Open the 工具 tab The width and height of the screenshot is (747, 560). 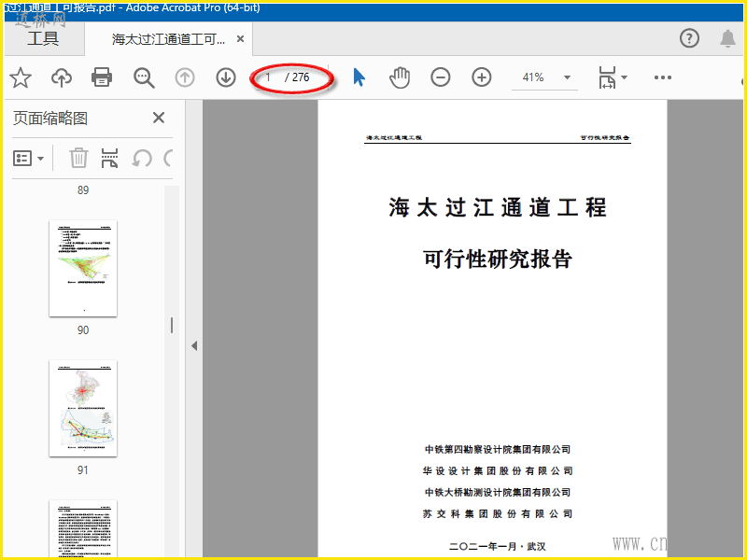(43, 38)
